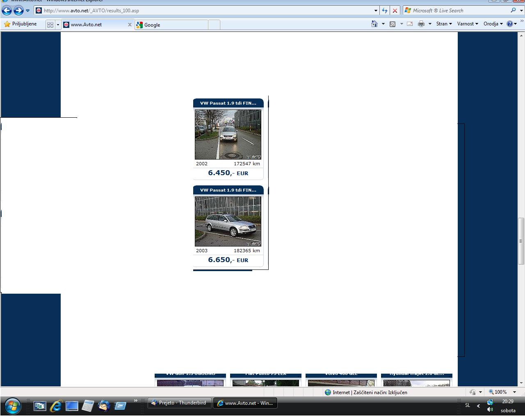Select the 182365 km mileage text
The image size is (525, 420).
[x=247, y=251]
